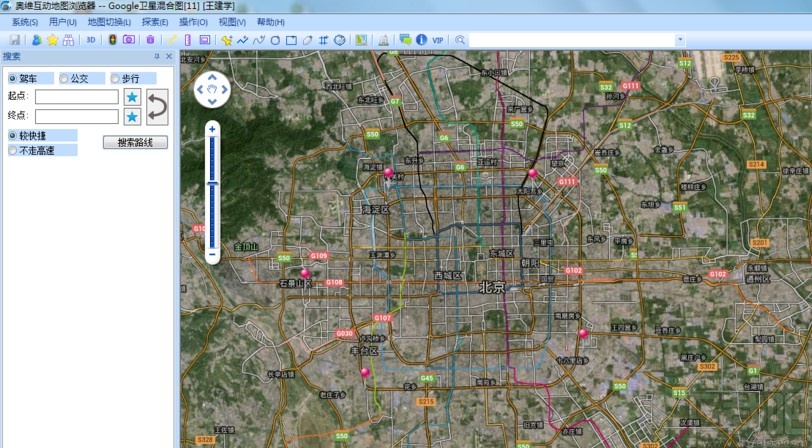Click the 起点 input field
This screenshot has width=812, height=448.
77,97
